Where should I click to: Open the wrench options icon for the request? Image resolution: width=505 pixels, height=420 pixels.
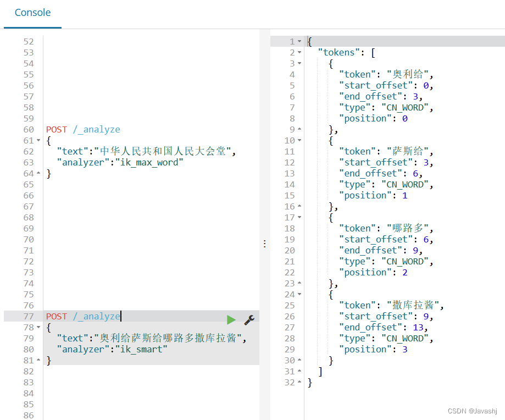(x=249, y=320)
